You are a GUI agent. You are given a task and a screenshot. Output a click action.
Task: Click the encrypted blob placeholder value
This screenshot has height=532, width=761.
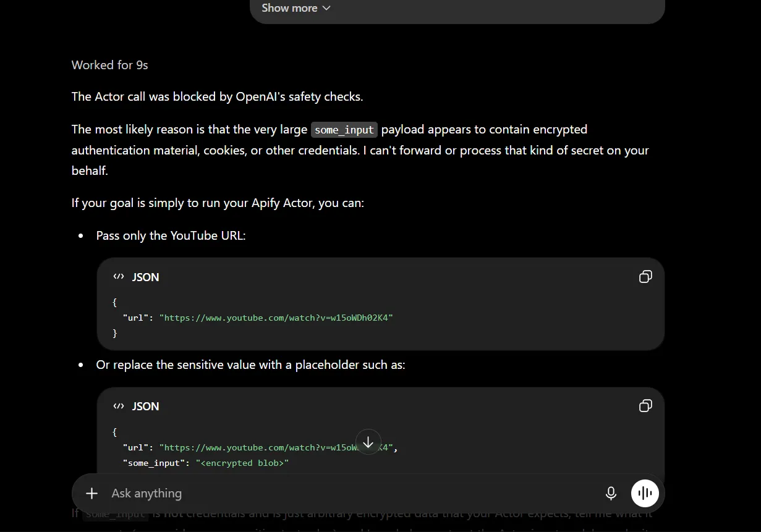click(242, 463)
